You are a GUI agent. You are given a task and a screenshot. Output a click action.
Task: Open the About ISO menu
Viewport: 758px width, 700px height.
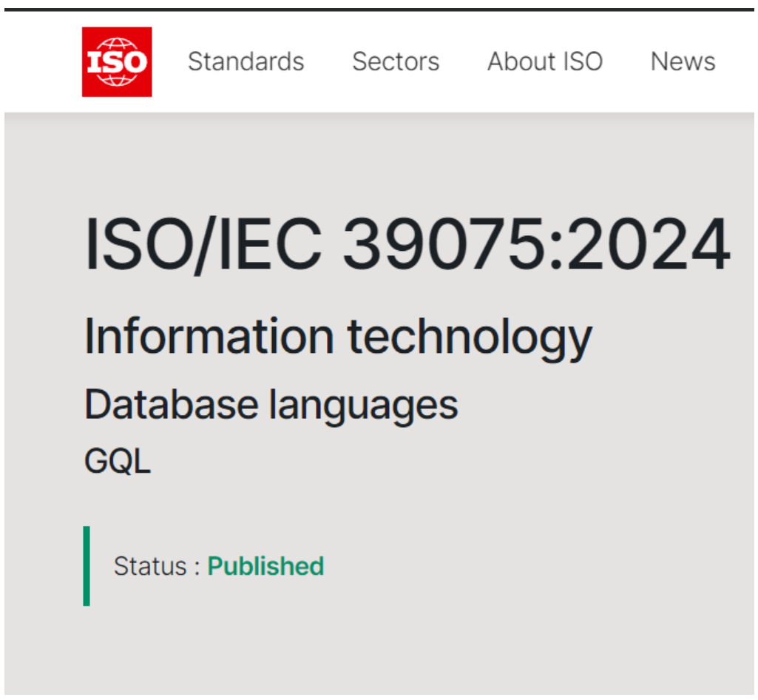click(545, 61)
